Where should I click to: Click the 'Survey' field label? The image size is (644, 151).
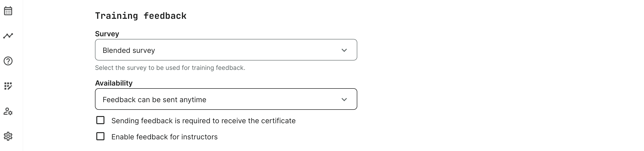click(x=107, y=34)
